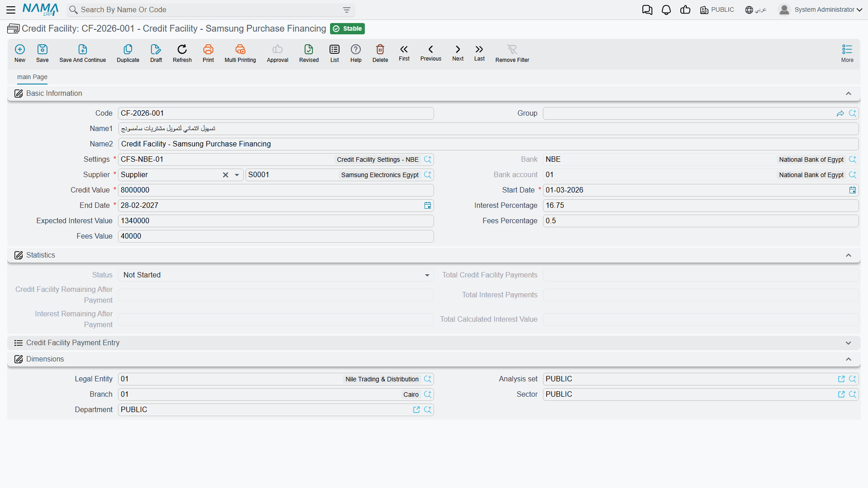Open Group field lookup search icon

point(853,113)
